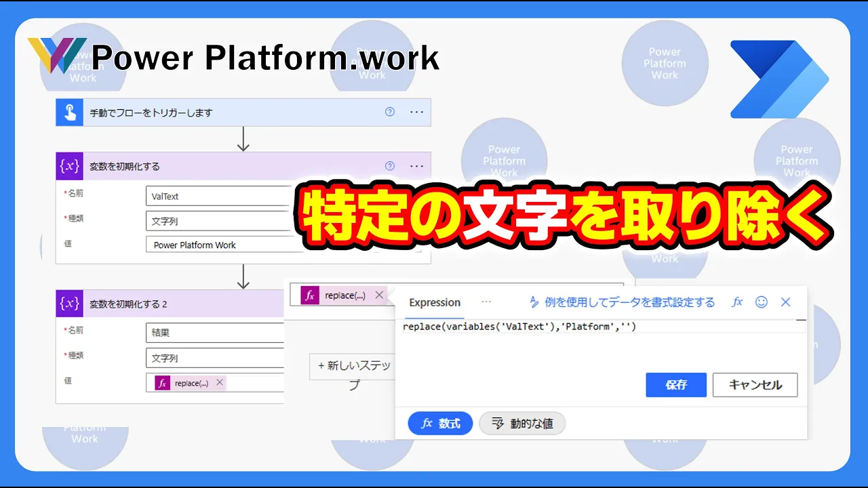Select the 動的な値 pill tab
Screen dimensions: 868x488
[x=522, y=424]
